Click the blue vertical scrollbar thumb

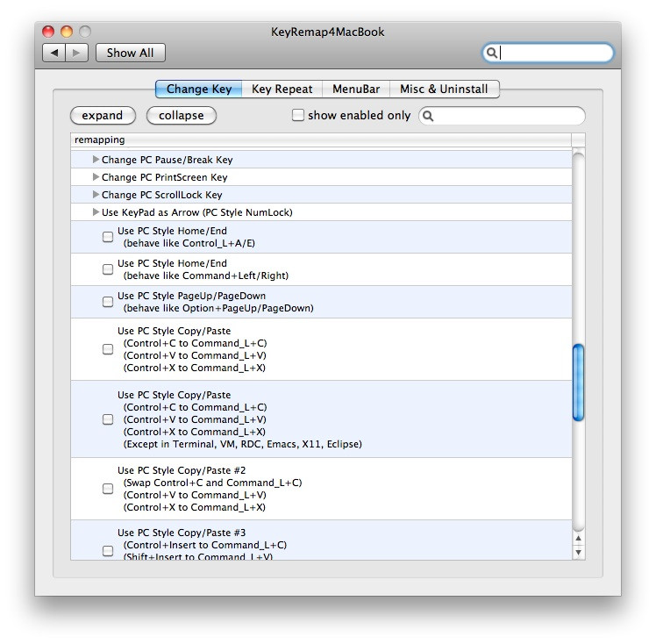(x=578, y=382)
